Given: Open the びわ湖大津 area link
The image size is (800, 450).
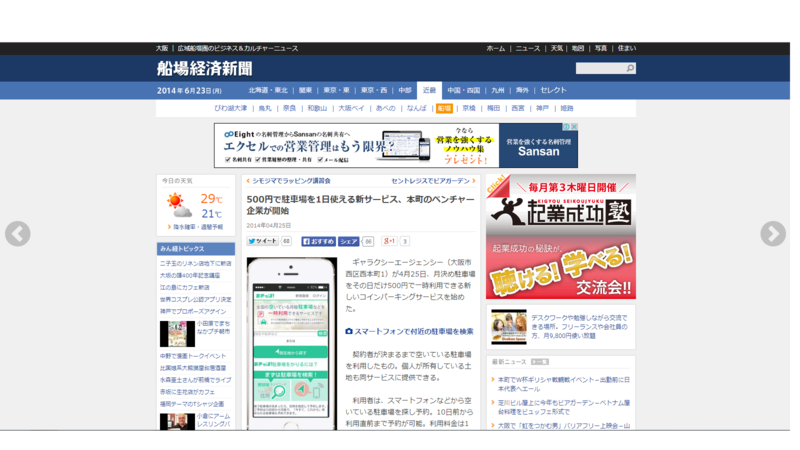Looking at the screenshot, I should [x=230, y=108].
